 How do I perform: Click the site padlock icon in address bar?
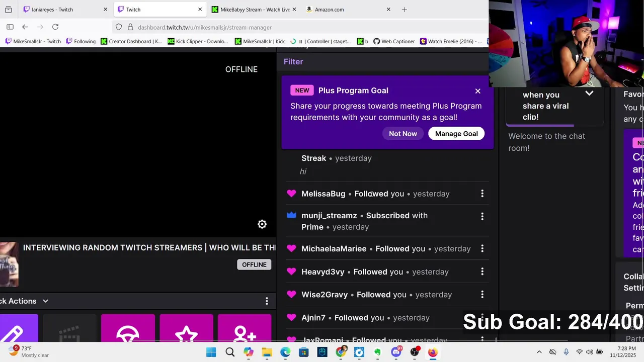130,27
